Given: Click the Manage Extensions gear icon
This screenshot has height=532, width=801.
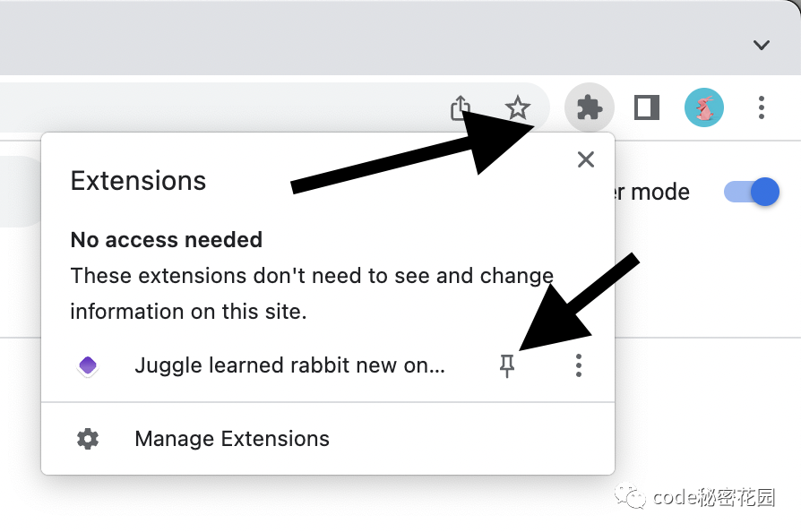Looking at the screenshot, I should point(88,439).
